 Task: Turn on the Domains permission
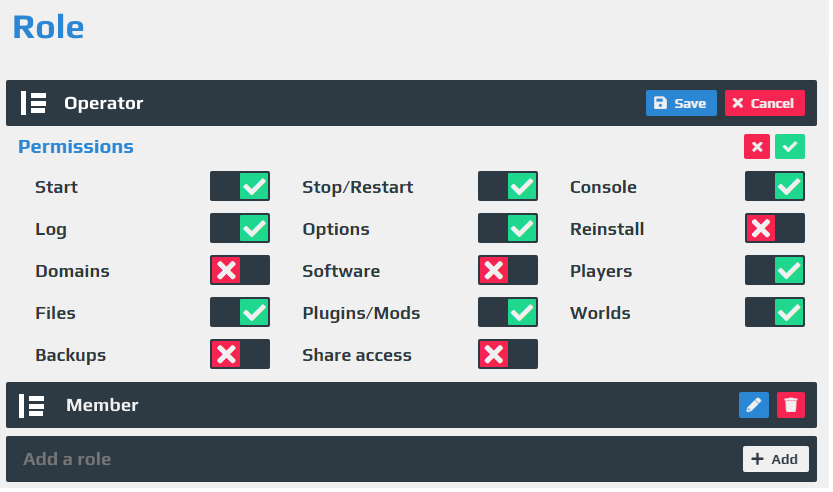point(240,270)
